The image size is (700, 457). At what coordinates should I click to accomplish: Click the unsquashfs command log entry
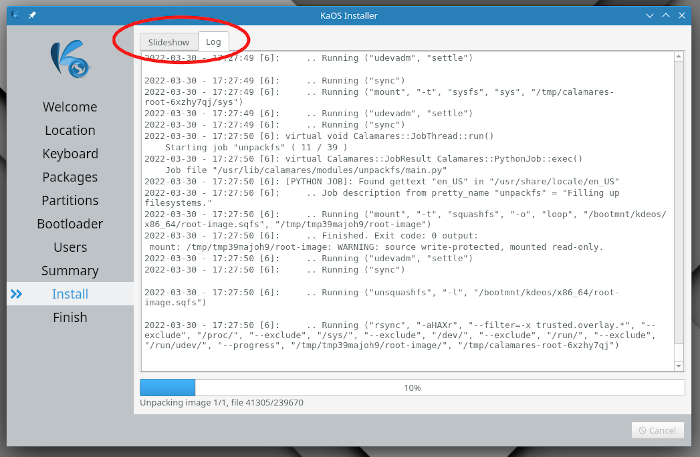click(382, 297)
